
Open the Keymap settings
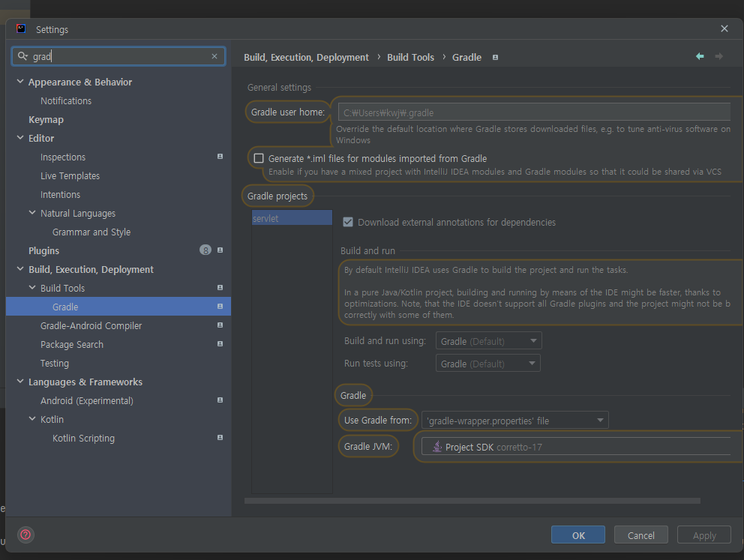(46, 119)
